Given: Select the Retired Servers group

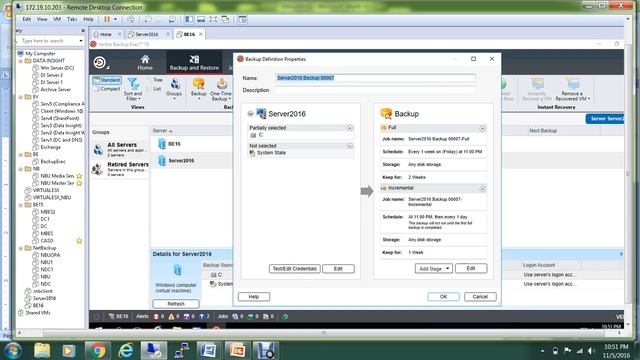Looking at the screenshot, I should [x=120, y=169].
